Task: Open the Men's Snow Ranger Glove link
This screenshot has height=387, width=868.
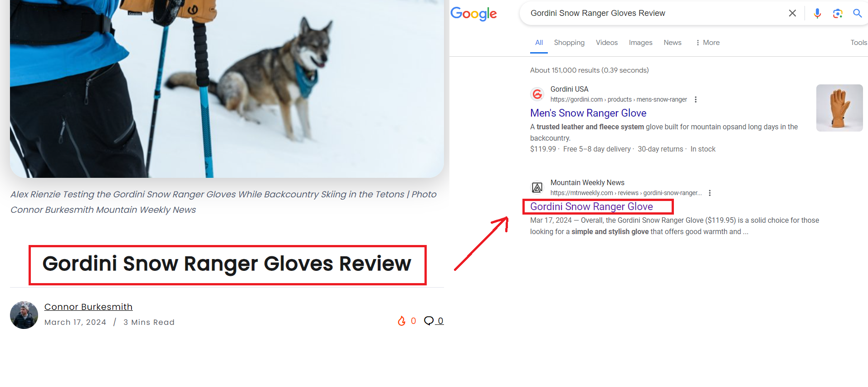Action: click(588, 113)
